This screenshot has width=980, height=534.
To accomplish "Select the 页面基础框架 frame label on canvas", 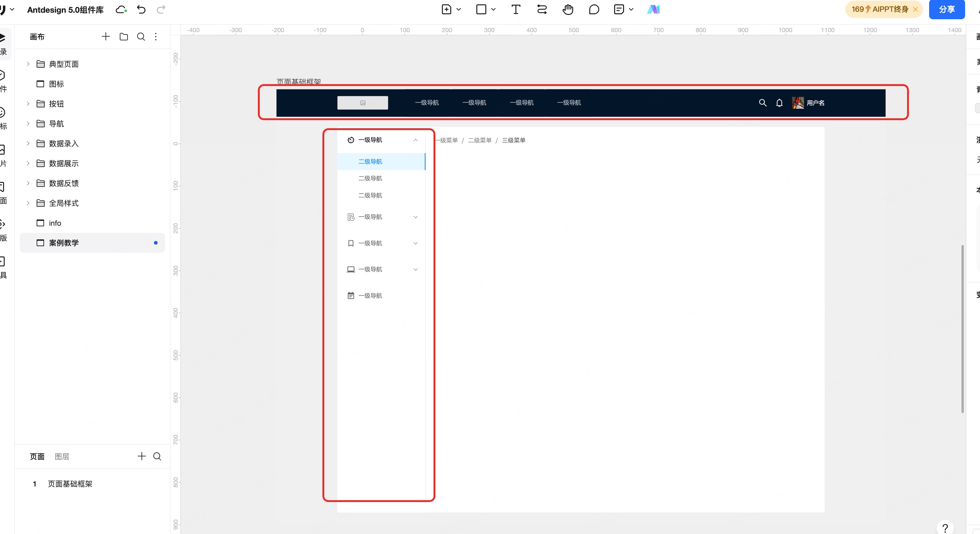I will coord(299,81).
